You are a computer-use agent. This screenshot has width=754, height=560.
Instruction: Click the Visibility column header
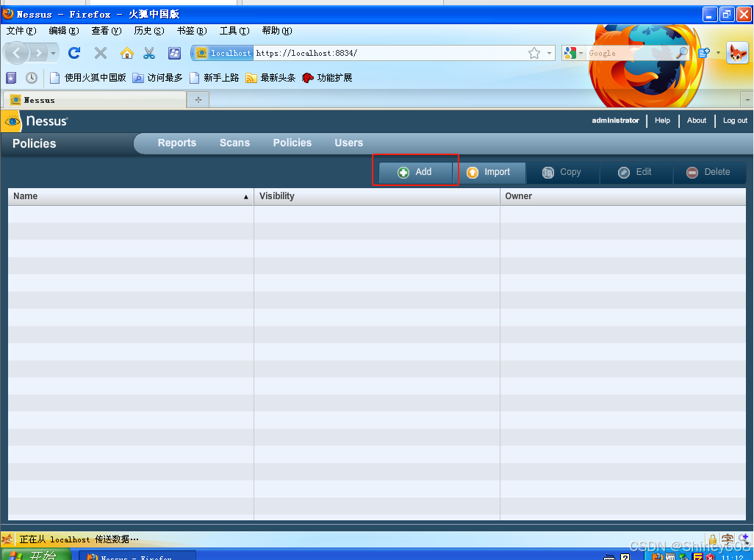click(376, 196)
